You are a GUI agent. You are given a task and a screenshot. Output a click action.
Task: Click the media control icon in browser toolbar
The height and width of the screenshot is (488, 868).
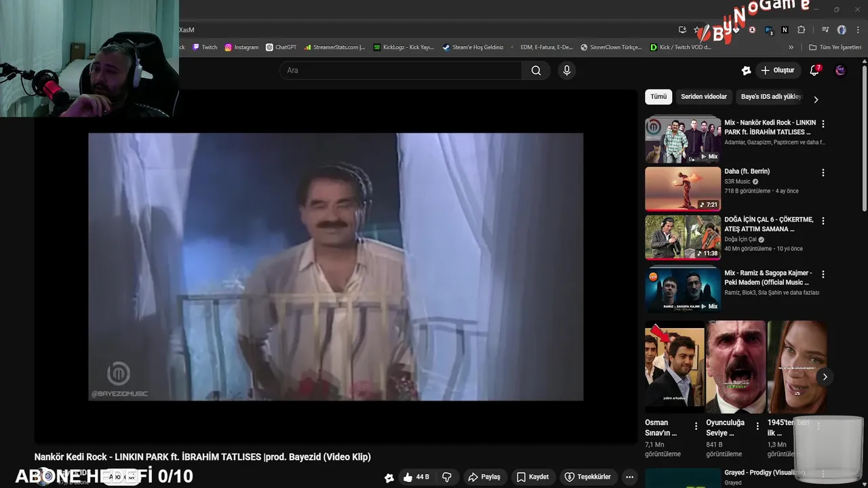(825, 30)
